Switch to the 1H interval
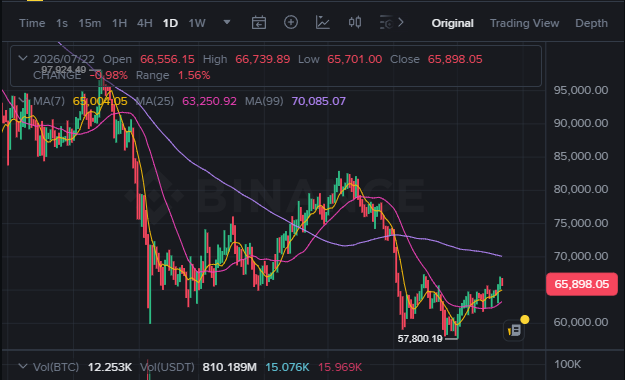Viewport: 625px width, 380px height. point(119,24)
